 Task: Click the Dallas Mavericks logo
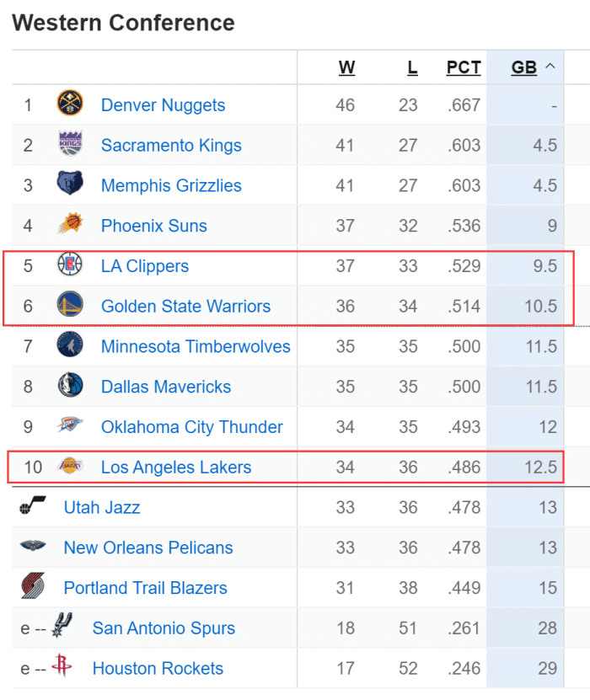tap(70, 386)
